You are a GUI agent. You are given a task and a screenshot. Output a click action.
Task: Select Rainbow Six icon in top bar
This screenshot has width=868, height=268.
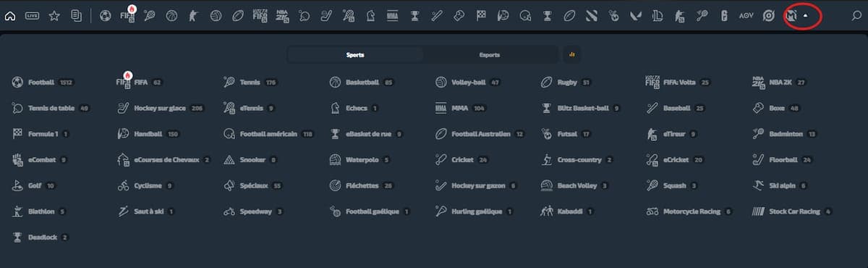click(x=723, y=15)
